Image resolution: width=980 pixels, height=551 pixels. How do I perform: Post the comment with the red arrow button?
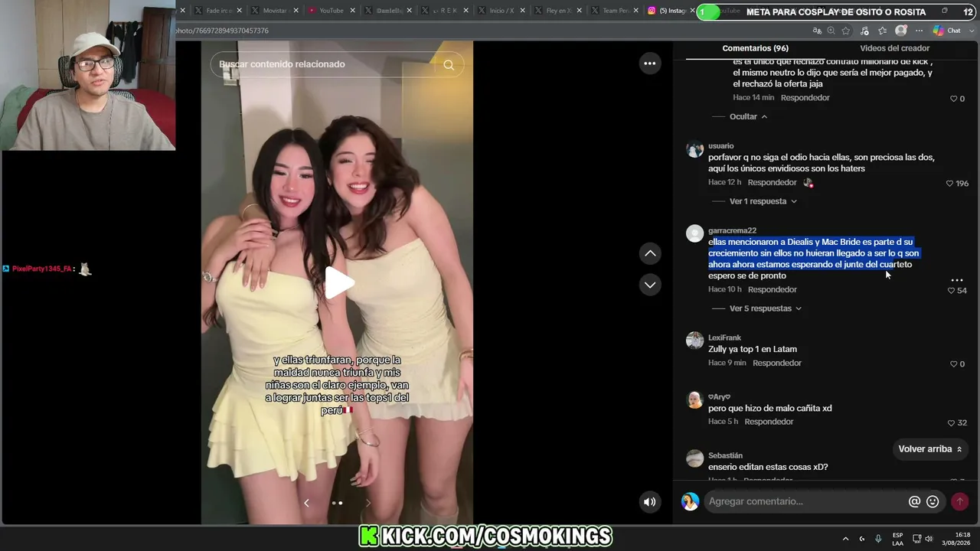coord(959,502)
